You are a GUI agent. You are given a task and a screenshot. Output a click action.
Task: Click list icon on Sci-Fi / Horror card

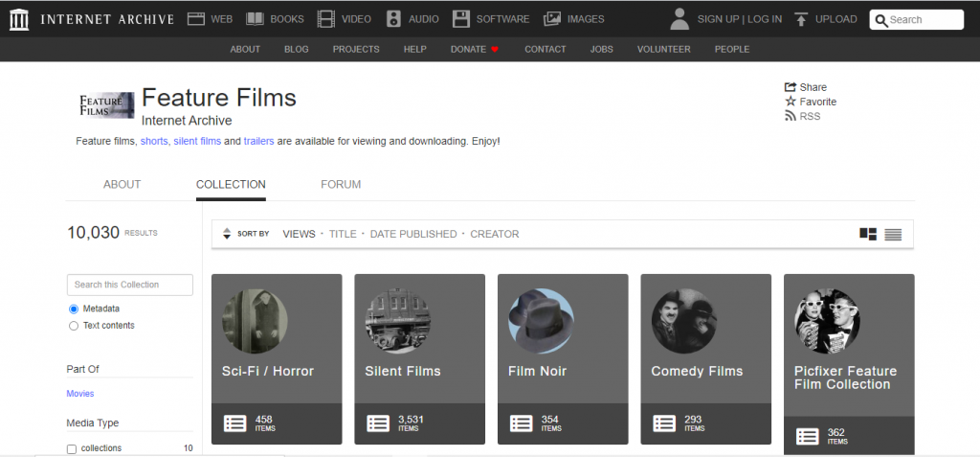[235, 423]
